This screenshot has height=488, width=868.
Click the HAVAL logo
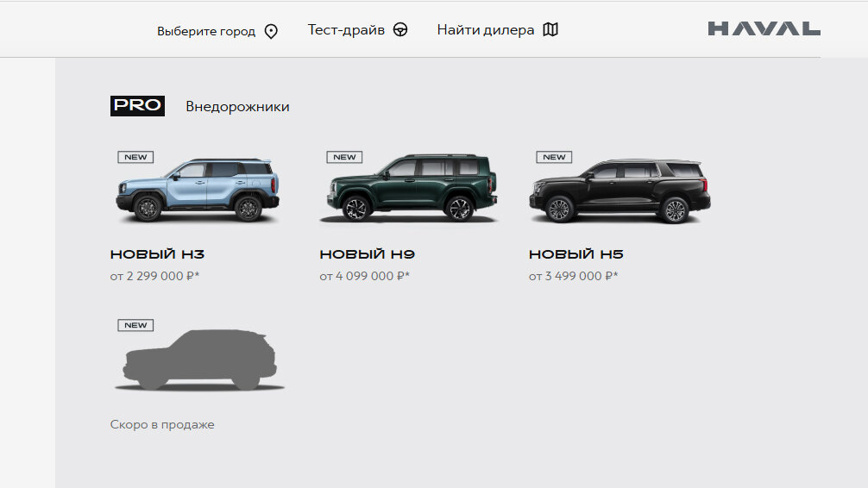click(x=764, y=28)
